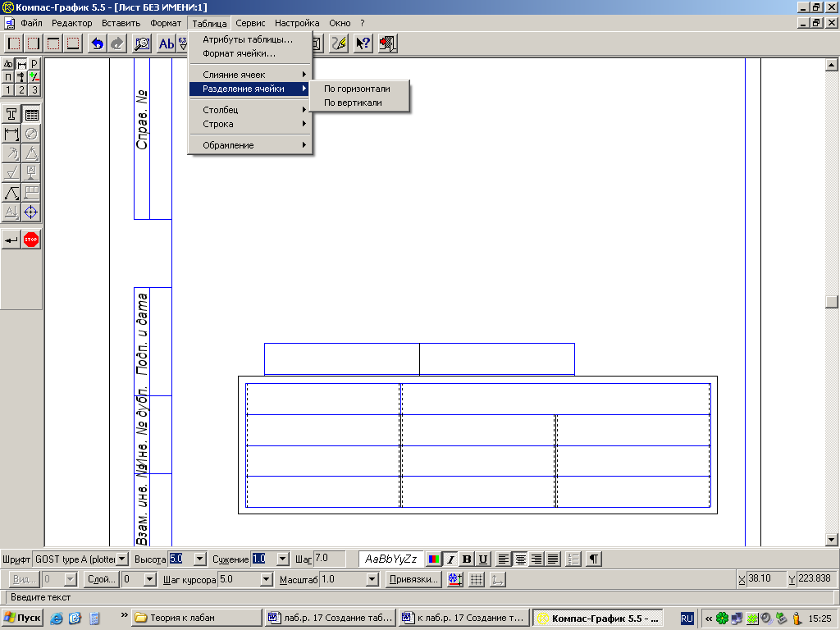840x630 pixels.
Task: Click the bottom cell border icon
Action: (73, 43)
